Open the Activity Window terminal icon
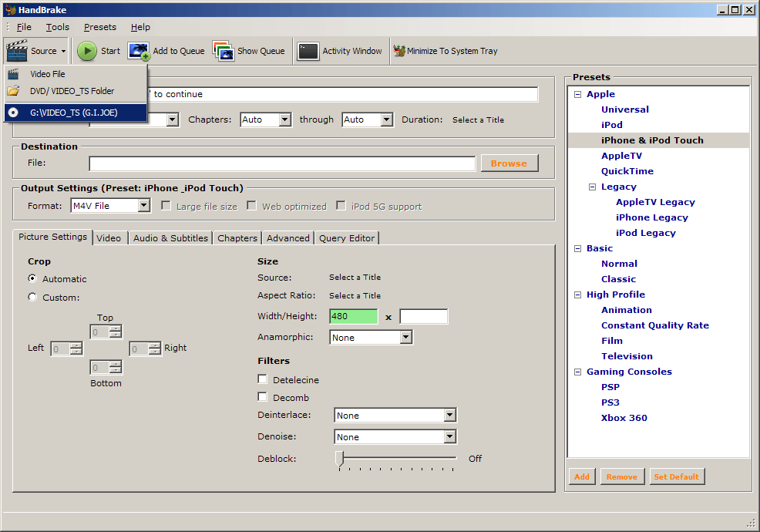Screen dimensions: 760x532 [x=308, y=51]
